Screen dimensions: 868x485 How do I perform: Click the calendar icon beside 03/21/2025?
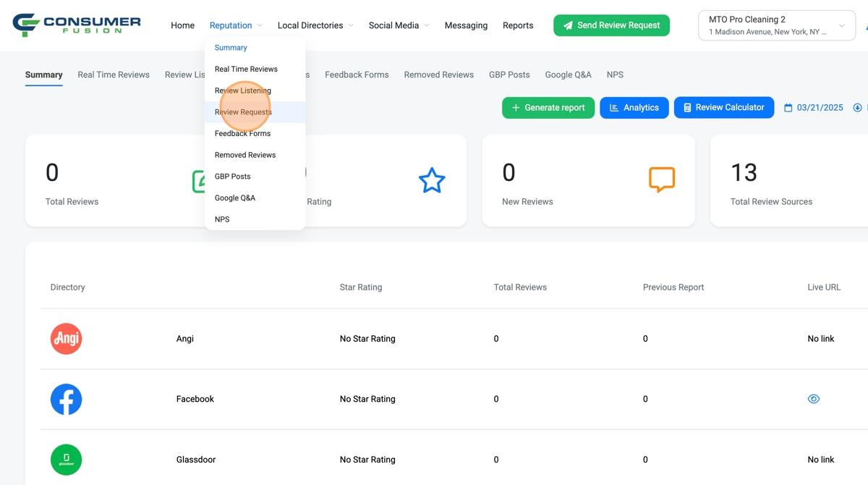(788, 108)
